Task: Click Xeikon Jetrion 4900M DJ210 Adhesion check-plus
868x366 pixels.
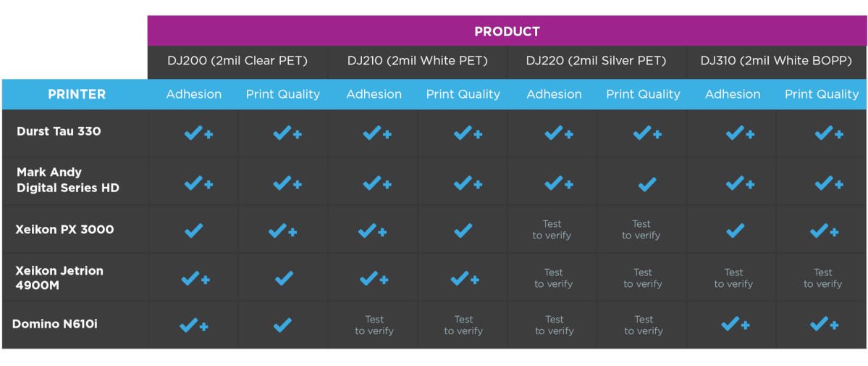Action: point(374,278)
